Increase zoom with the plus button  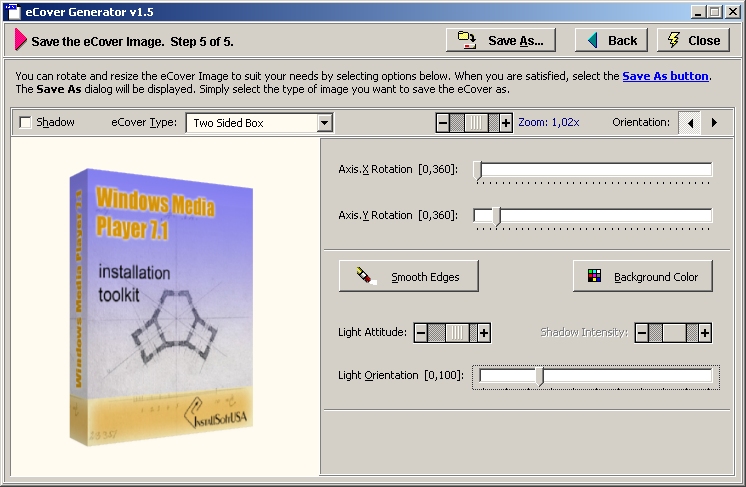(506, 123)
